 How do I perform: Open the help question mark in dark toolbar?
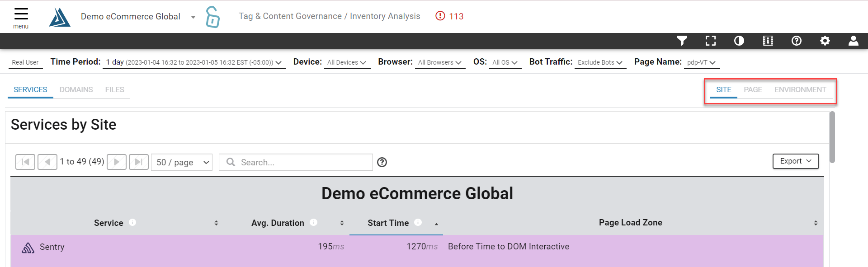click(797, 41)
